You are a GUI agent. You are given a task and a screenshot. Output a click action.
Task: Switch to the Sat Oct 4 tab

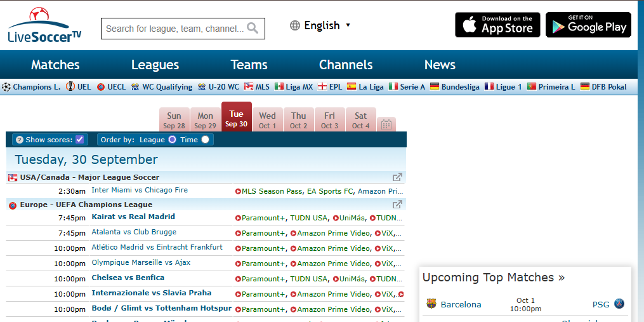tap(360, 120)
